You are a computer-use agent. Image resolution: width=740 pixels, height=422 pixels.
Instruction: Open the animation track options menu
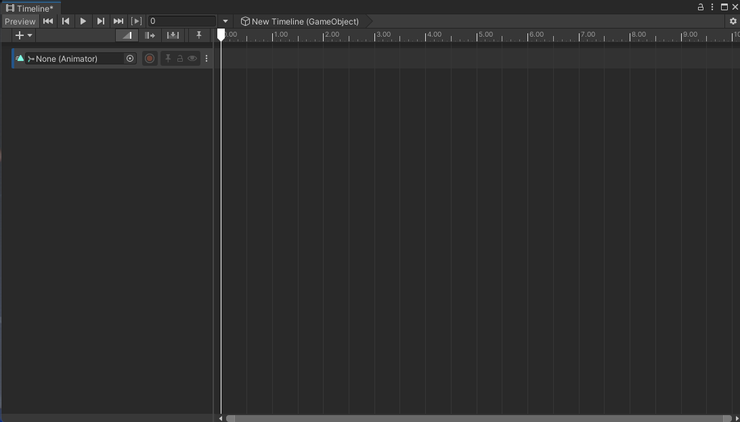[x=206, y=59]
